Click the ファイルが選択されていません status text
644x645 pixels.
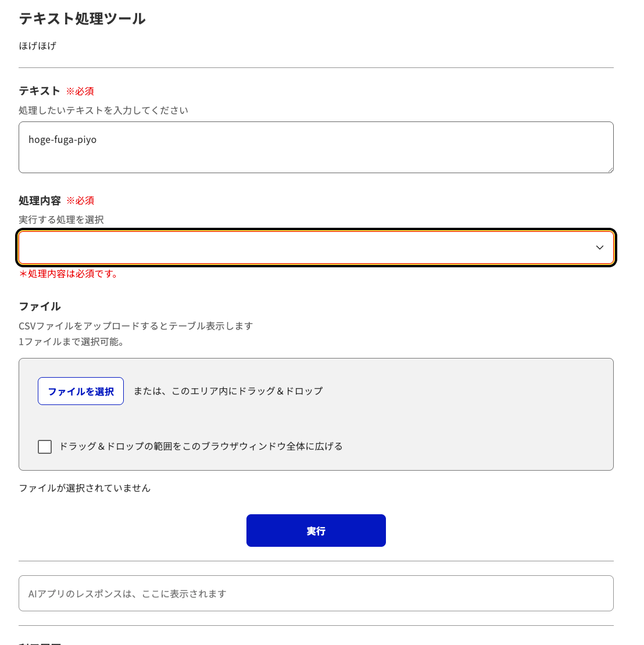coord(84,488)
